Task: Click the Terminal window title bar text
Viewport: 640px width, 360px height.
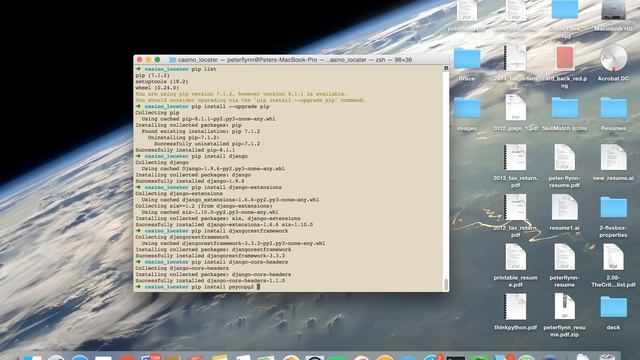Action: 295,60
